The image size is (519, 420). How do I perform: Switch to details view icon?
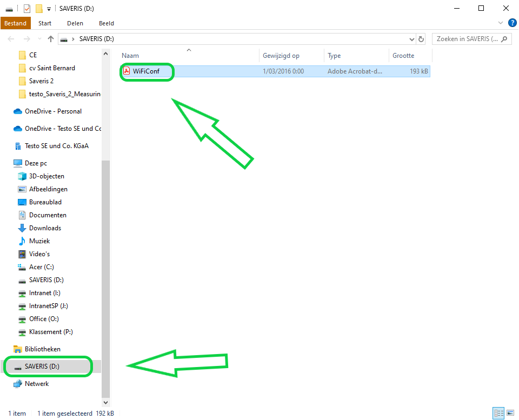(498, 414)
